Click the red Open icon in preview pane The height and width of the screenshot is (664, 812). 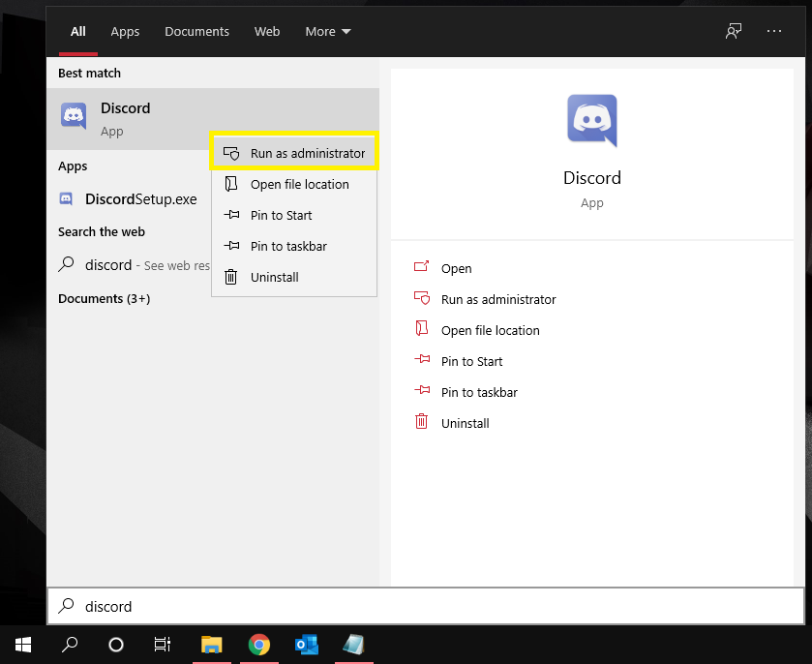click(x=422, y=266)
